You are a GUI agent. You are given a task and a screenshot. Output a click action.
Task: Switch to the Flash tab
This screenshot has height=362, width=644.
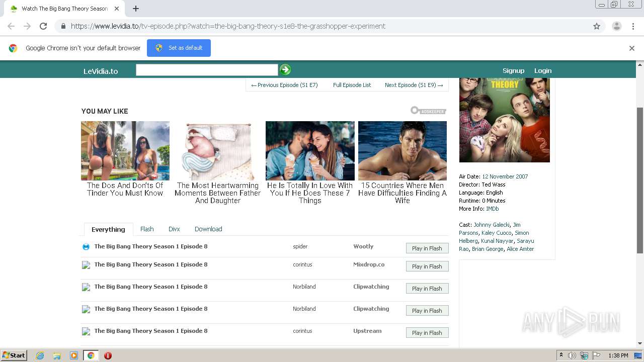pos(147,229)
